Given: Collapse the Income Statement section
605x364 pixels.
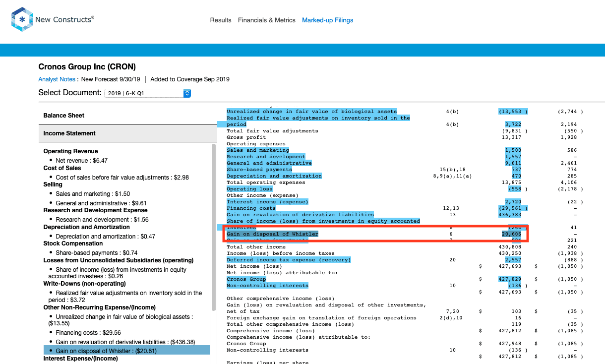Looking at the screenshot, I should tap(128, 133).
